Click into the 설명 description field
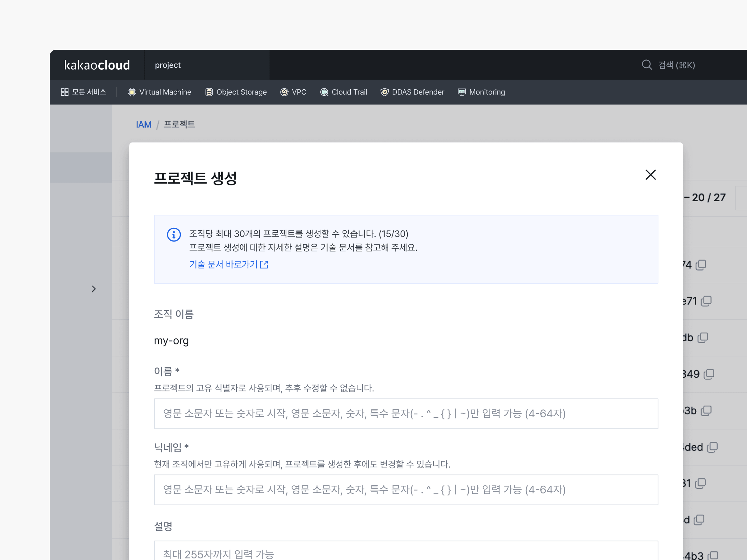This screenshot has height=560, width=747. click(x=406, y=551)
